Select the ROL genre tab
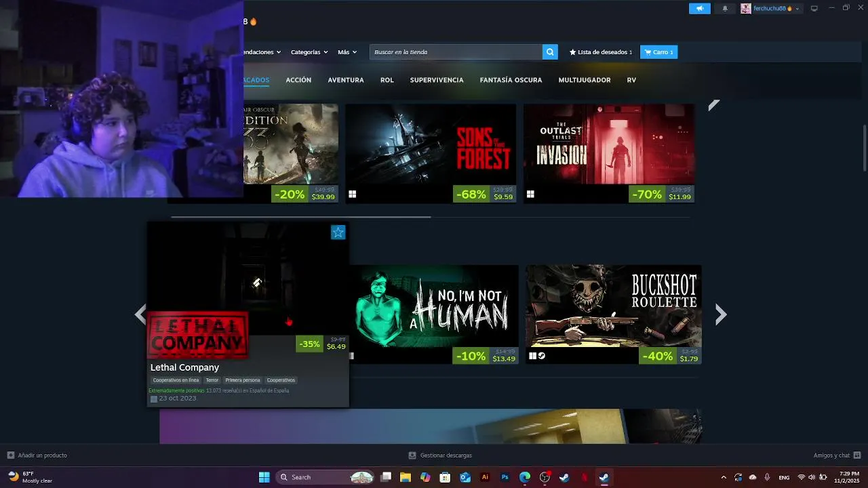Screen dimensions: 868x488 pyautogui.click(x=387, y=80)
